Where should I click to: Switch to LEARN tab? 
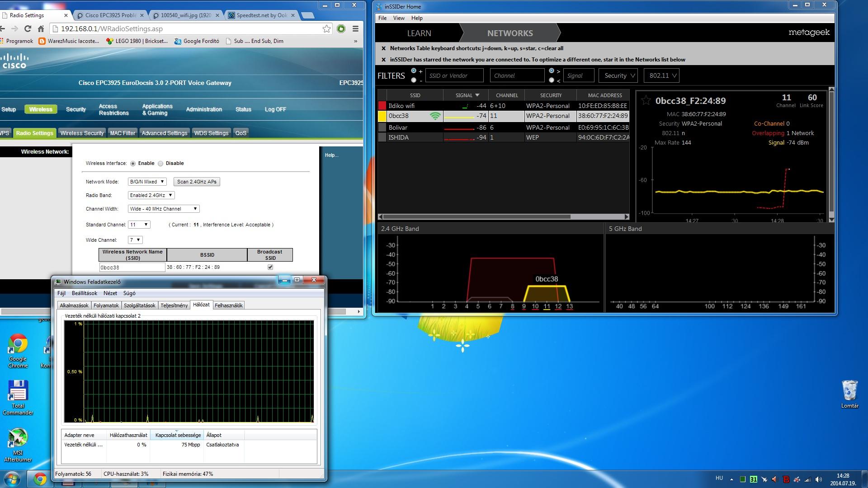coord(419,33)
